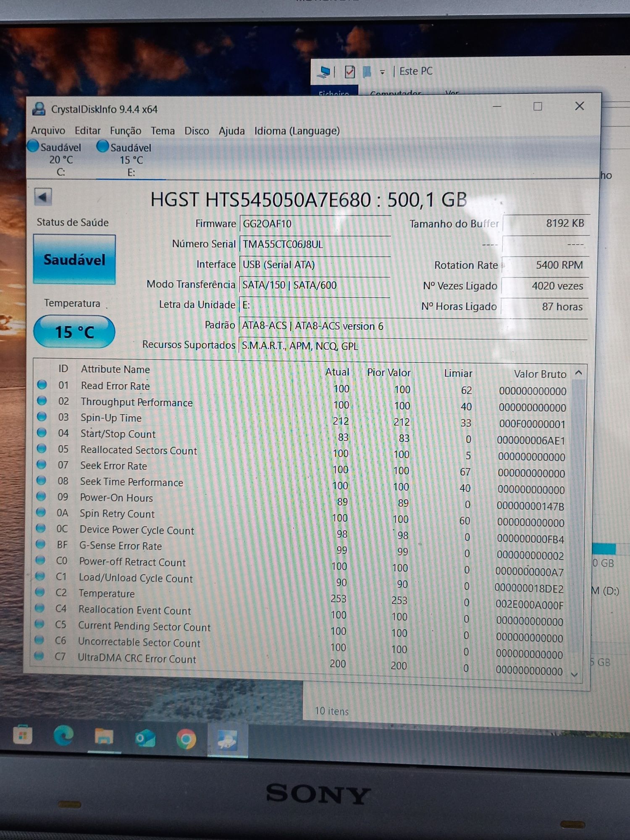Click raw value 002E000A000F
Viewport: 630px width, 840px height.
[x=529, y=605]
